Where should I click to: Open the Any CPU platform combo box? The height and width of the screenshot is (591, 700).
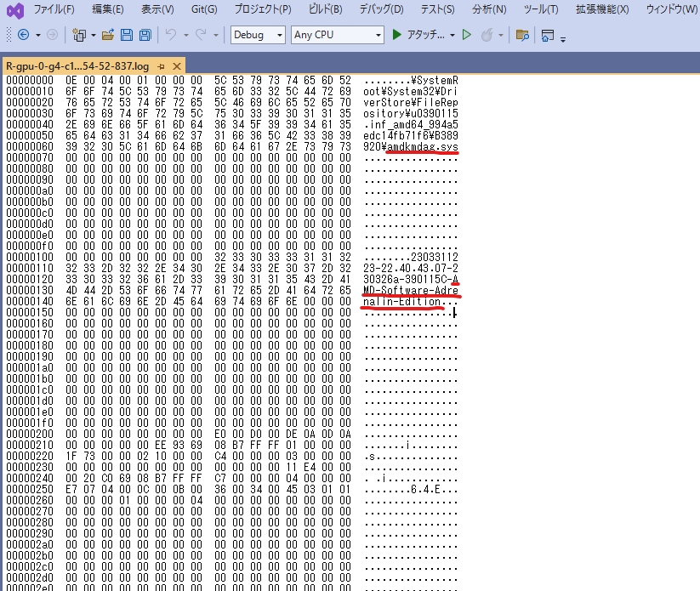point(337,35)
